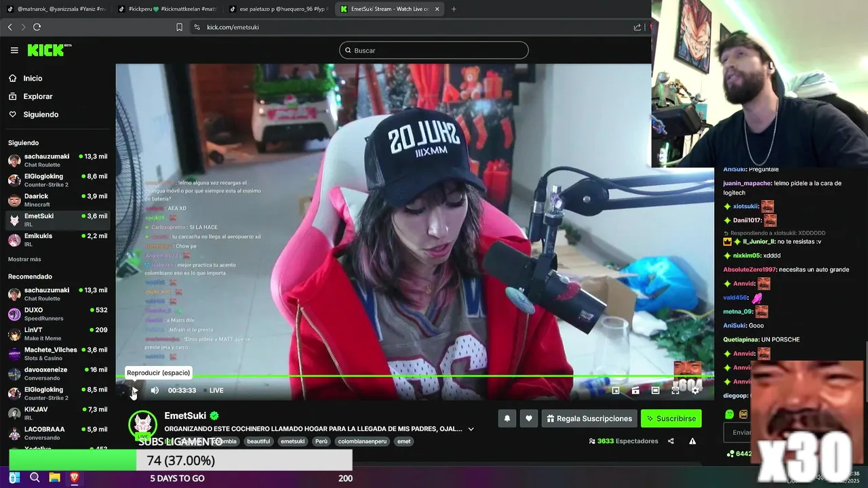
Task: Click the colombianaenperu tag
Action: coord(362,441)
